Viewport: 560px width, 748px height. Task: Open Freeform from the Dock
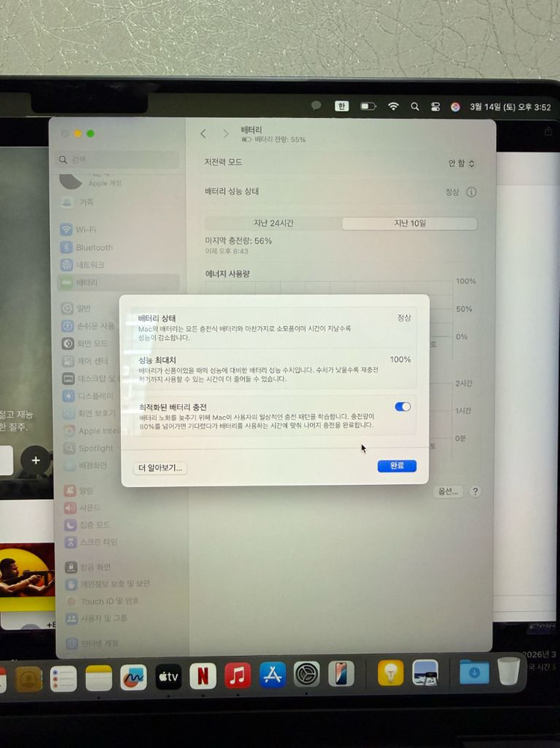point(134,678)
